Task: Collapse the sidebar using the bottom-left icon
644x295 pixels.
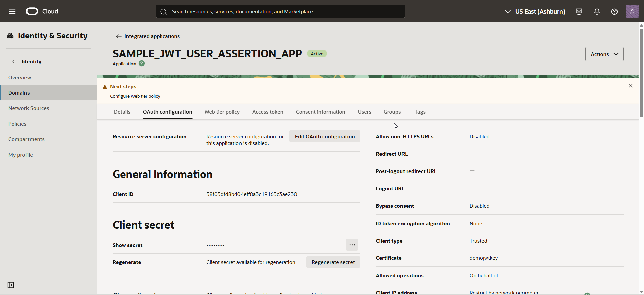Action: [11, 285]
